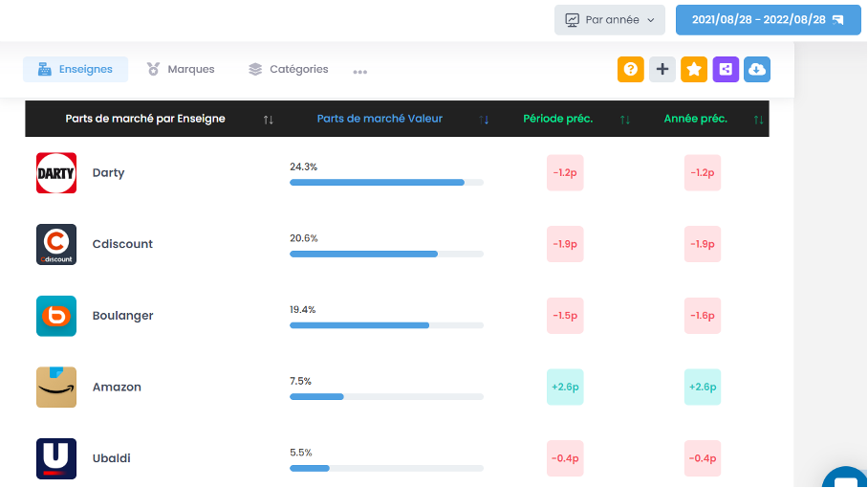Click the yellow star favorites icon
The width and height of the screenshot is (868, 488).
tap(695, 69)
